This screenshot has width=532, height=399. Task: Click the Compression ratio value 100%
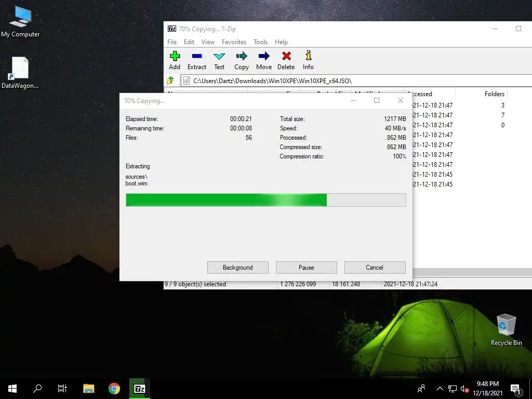[x=400, y=156]
